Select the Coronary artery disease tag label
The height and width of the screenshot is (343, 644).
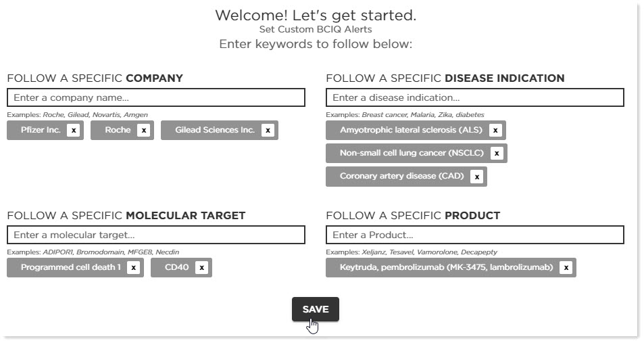point(401,176)
